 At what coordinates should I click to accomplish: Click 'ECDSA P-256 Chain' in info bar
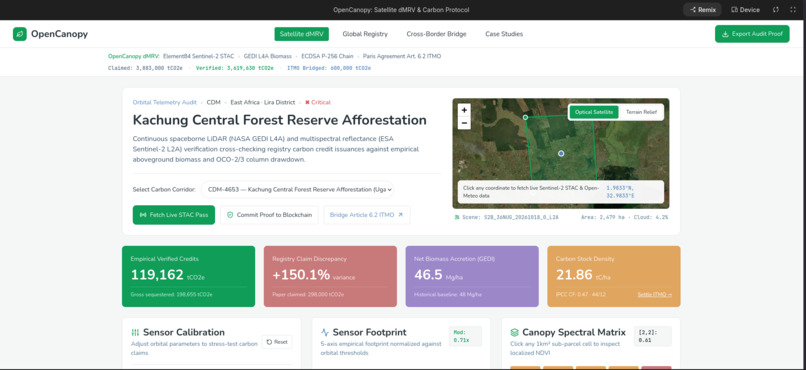click(x=327, y=56)
